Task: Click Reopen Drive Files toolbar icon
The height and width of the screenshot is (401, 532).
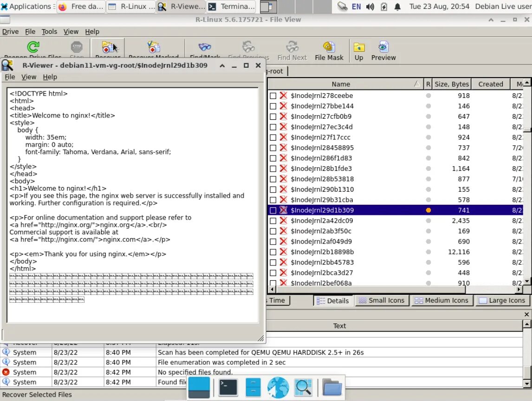Action: click(x=33, y=47)
